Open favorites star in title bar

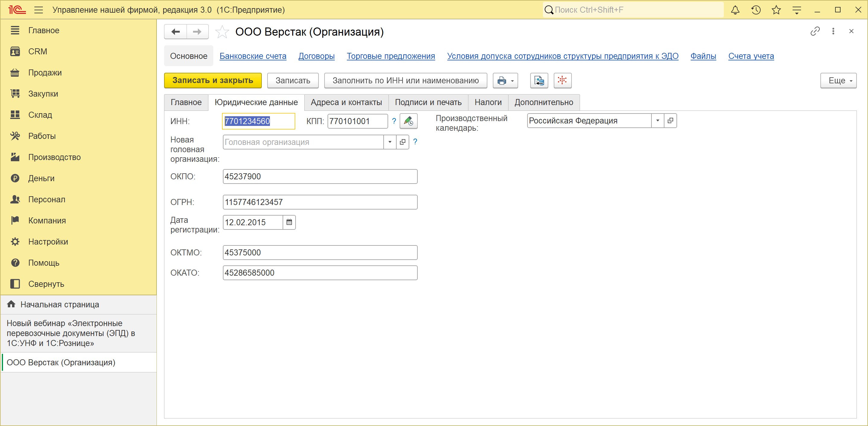(x=776, y=10)
